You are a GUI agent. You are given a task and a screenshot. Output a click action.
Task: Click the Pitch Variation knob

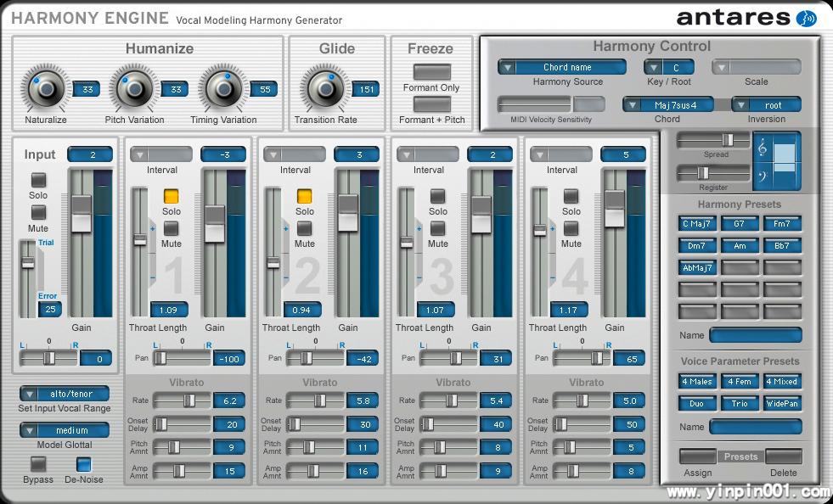(x=133, y=88)
